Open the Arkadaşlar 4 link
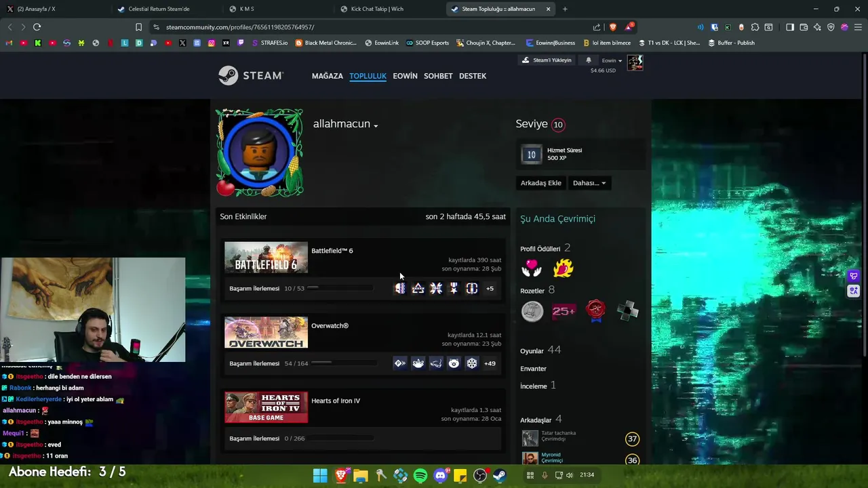 (540, 420)
